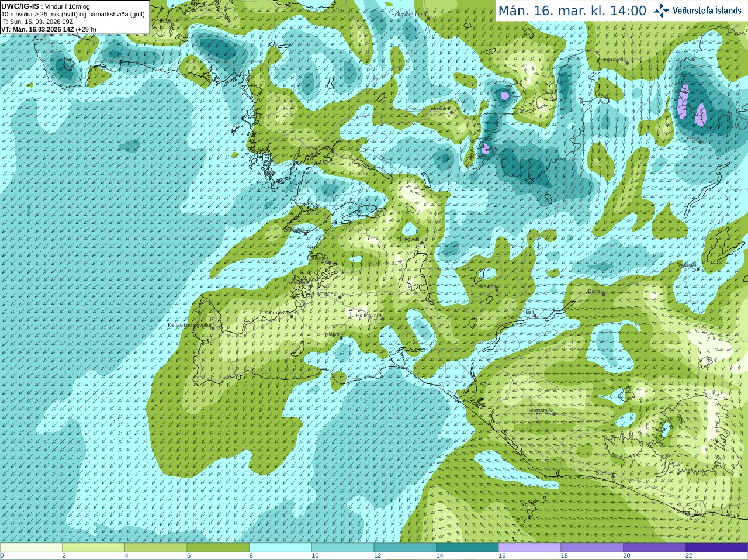Click the Hæll station label
Screen dimensions: 748x560
pyautogui.click(x=528, y=312)
